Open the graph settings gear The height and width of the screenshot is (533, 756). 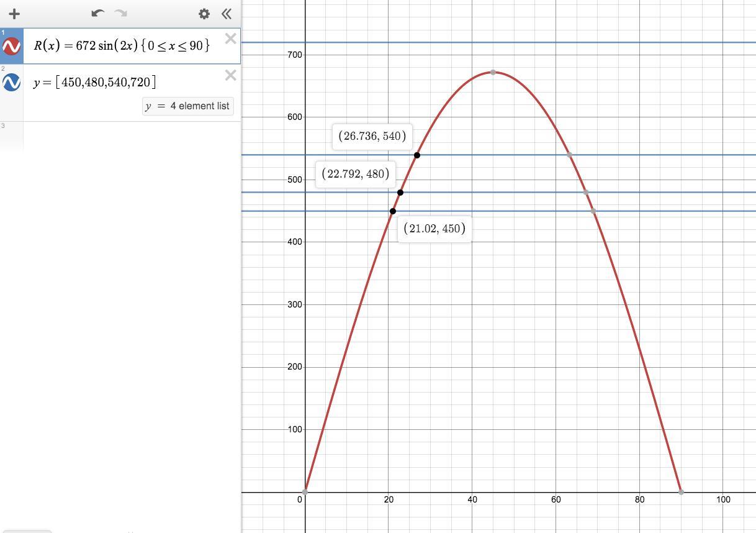(204, 14)
